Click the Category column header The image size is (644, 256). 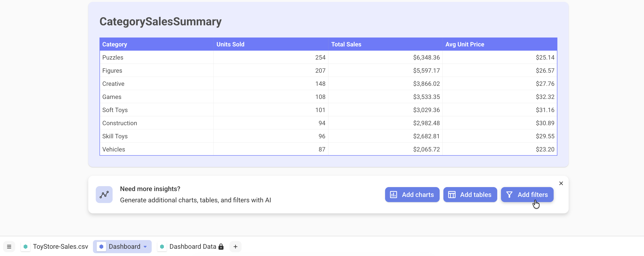click(114, 44)
